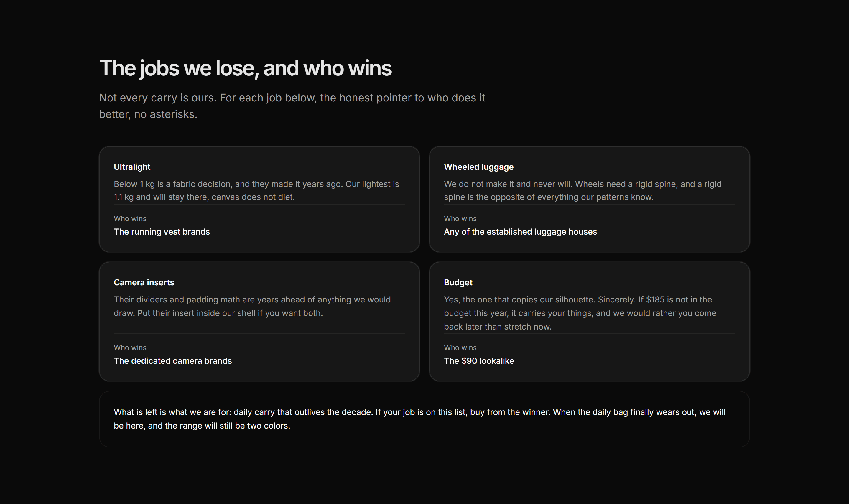Click 'Who wins' label in Budget card
The width and height of the screenshot is (849, 504).
click(460, 348)
